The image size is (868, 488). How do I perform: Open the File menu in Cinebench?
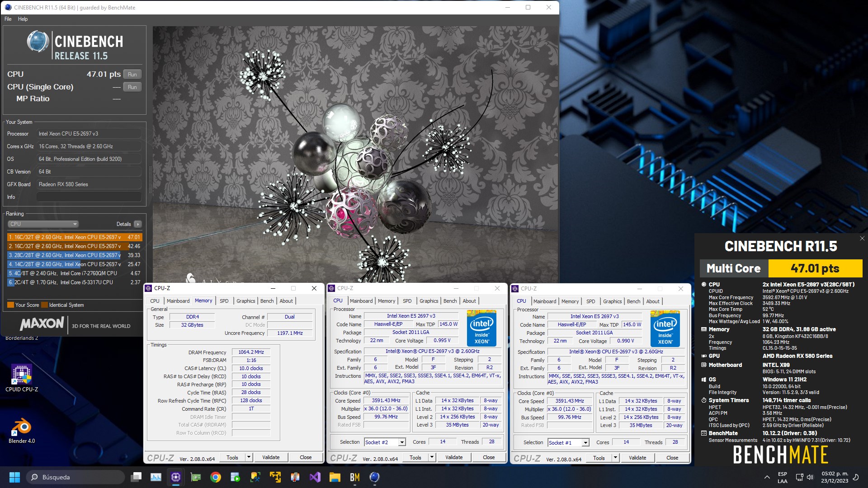click(8, 19)
